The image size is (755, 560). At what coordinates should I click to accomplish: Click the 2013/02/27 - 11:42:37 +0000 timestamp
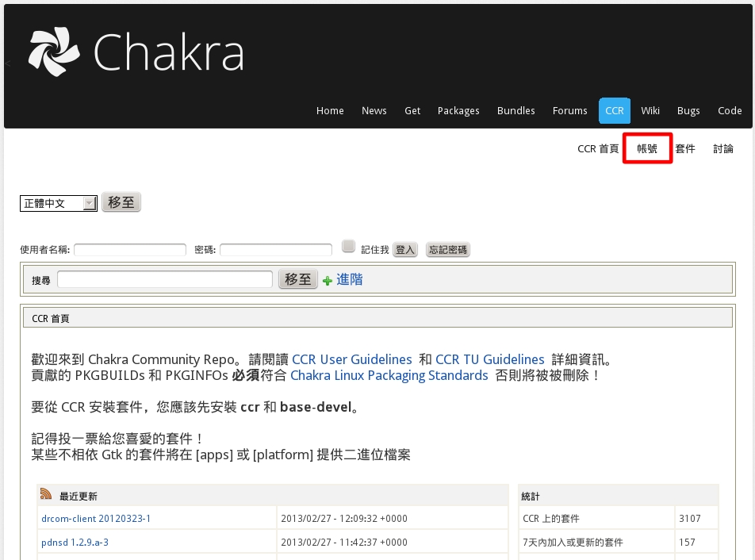[x=344, y=543]
